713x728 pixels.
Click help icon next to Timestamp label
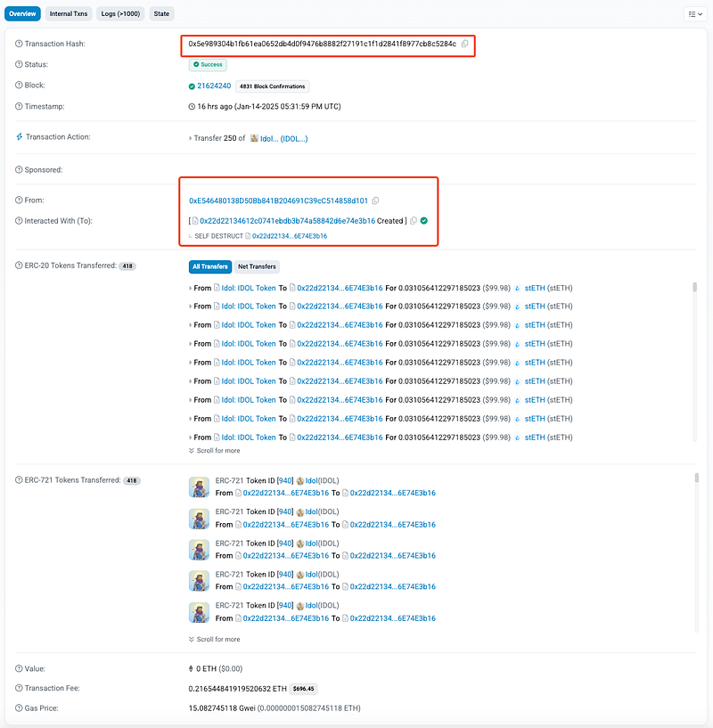point(20,107)
